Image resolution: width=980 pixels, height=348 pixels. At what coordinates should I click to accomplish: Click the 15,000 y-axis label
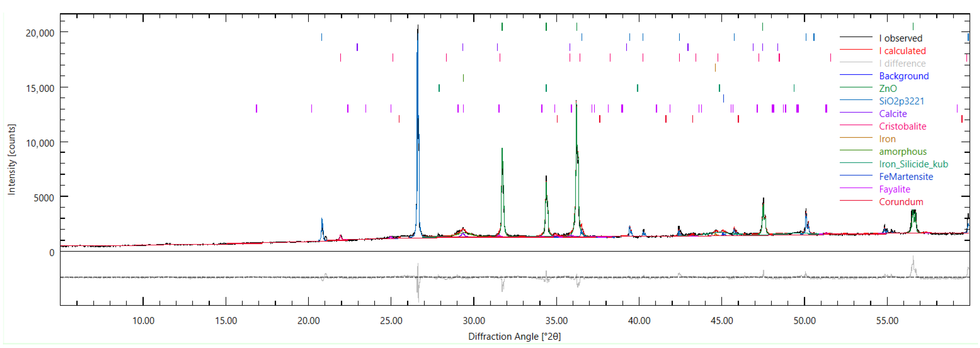tap(40, 88)
